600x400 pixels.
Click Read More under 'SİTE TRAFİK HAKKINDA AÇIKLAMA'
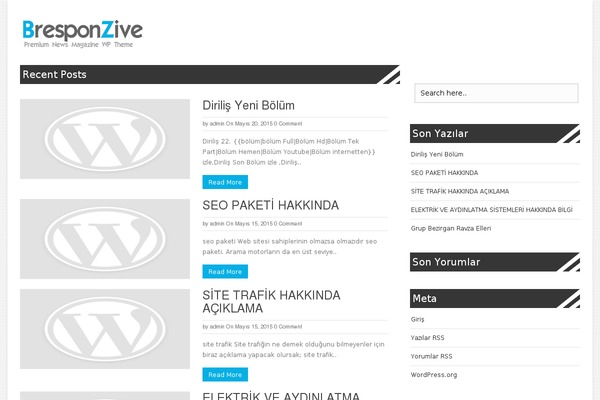pyautogui.click(x=225, y=374)
